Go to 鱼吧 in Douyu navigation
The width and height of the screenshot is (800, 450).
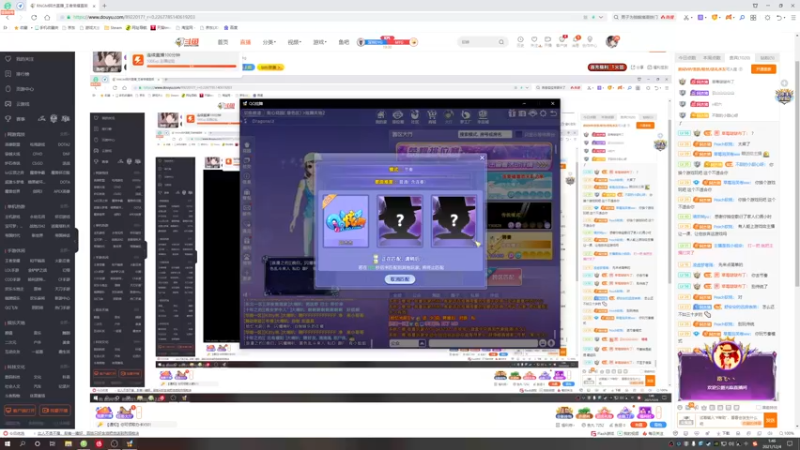[344, 42]
